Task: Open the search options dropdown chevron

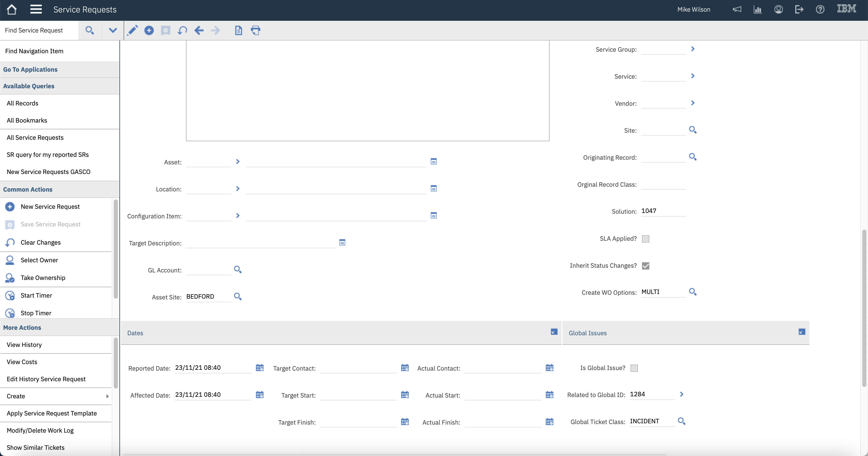Action: pyautogui.click(x=113, y=30)
